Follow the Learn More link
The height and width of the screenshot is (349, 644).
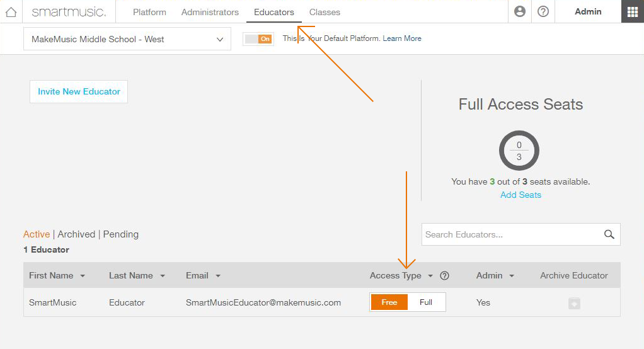pyautogui.click(x=402, y=38)
